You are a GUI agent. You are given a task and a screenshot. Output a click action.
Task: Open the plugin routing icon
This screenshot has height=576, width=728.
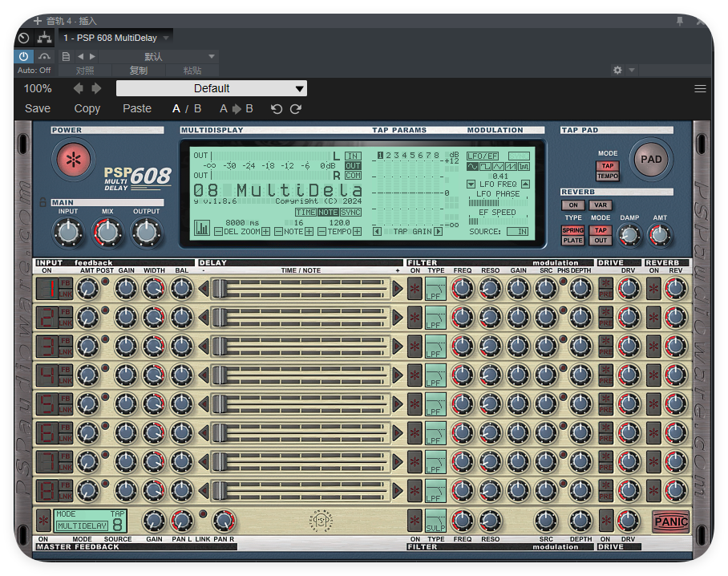45,38
